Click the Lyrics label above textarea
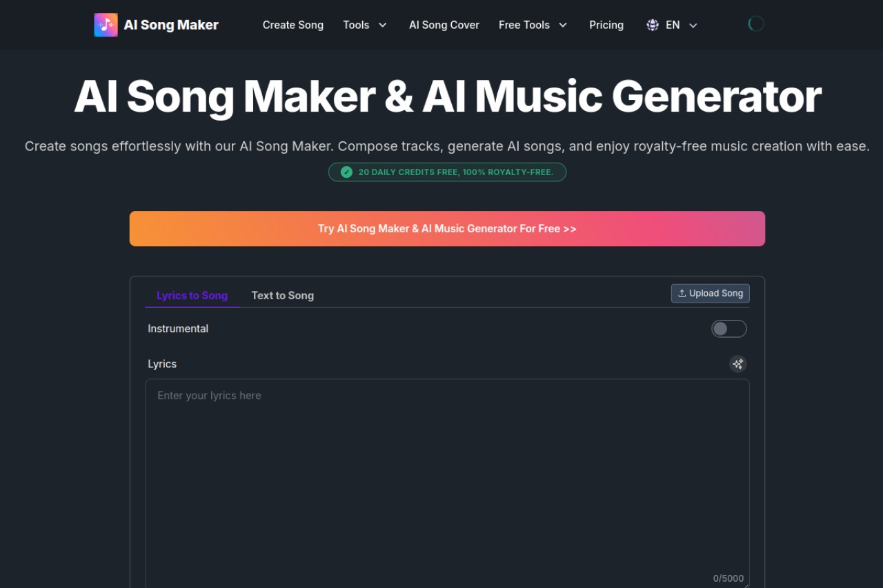The height and width of the screenshot is (588, 883). [162, 364]
